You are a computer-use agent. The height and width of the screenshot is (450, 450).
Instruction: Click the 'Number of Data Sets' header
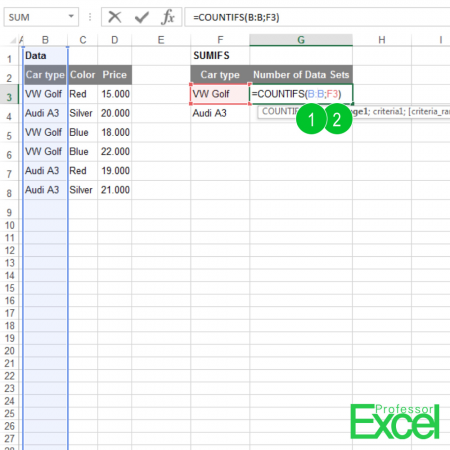301,75
